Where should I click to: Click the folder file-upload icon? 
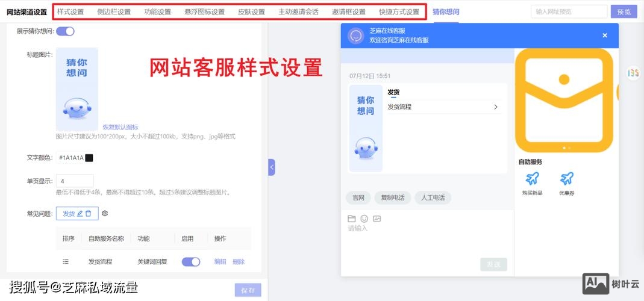point(352,219)
